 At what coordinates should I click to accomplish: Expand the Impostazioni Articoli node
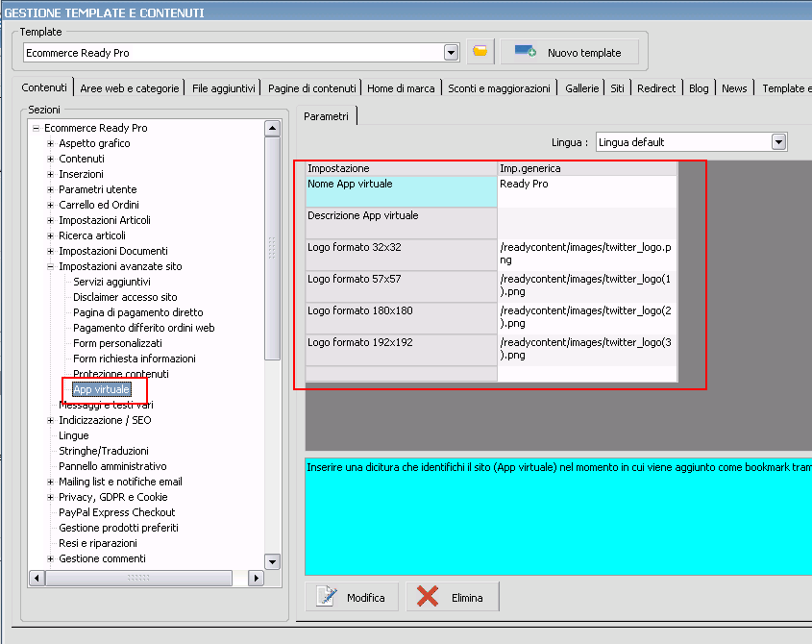click(50, 220)
